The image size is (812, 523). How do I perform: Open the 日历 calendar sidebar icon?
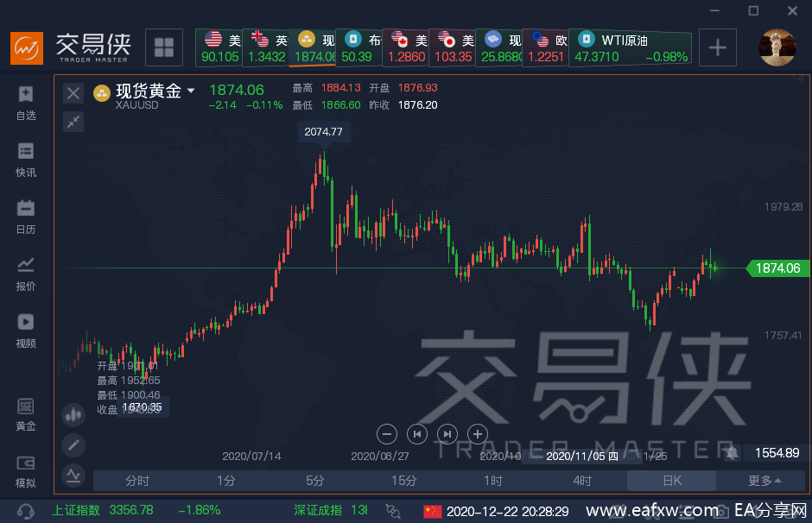[x=25, y=217]
